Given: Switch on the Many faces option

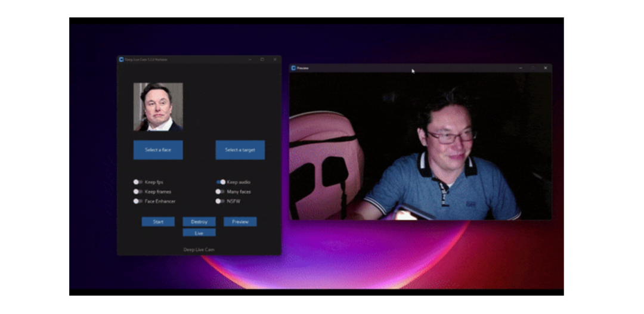Looking at the screenshot, I should click(221, 192).
